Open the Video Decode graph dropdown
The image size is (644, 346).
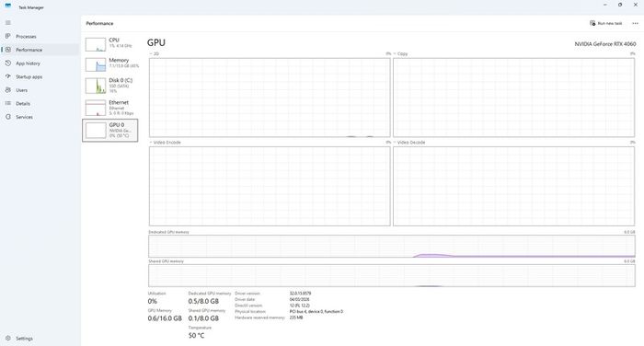[409, 143]
